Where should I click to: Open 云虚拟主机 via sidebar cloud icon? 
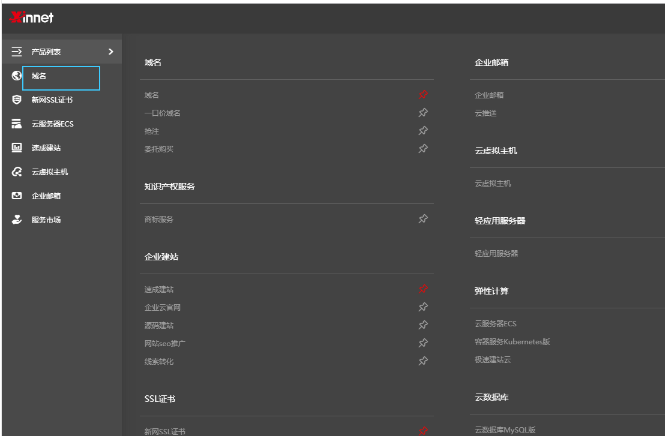click(x=17, y=172)
